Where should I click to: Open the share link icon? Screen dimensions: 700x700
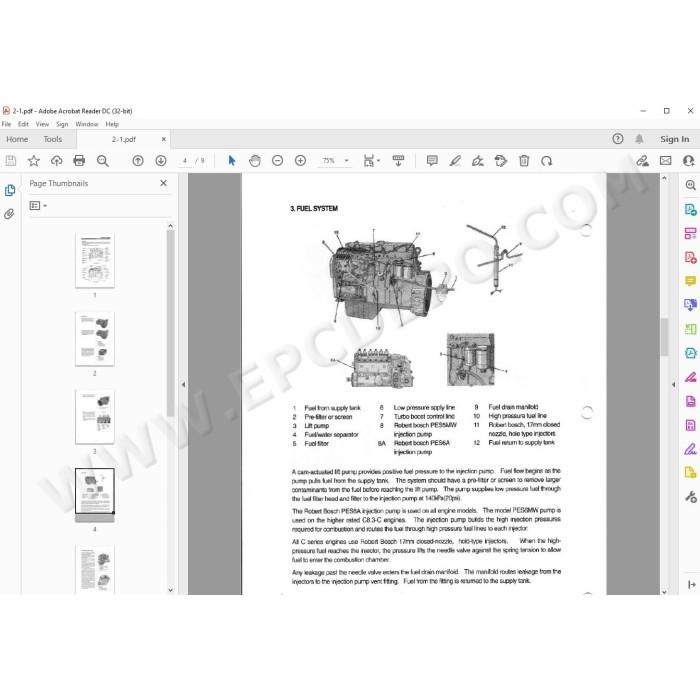point(642,161)
